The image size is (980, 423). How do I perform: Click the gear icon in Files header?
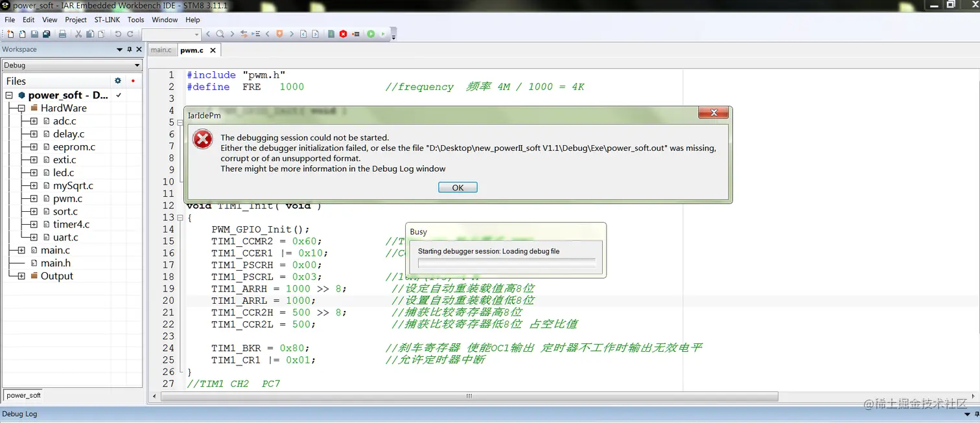click(x=117, y=81)
